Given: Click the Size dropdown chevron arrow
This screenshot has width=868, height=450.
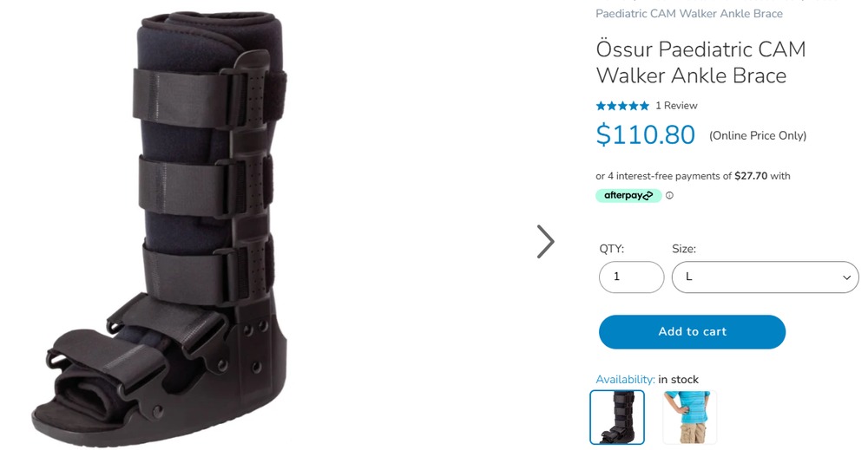Looking at the screenshot, I should coord(846,277).
